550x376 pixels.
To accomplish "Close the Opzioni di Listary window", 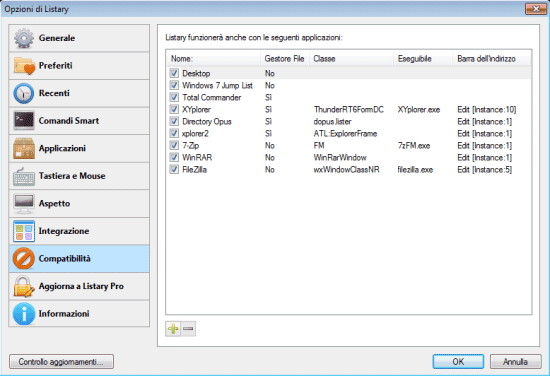I will click(x=535, y=9).
